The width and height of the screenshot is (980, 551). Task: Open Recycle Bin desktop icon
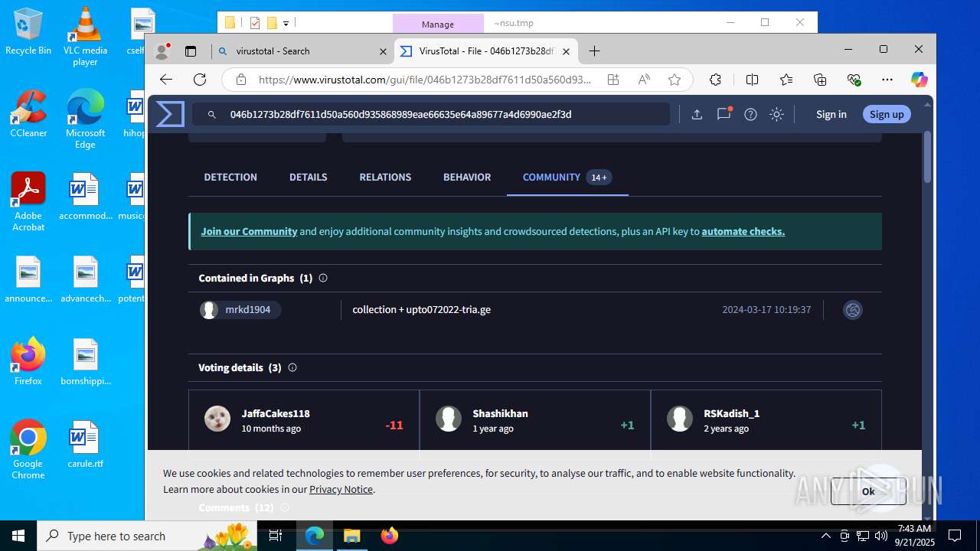pyautogui.click(x=28, y=31)
